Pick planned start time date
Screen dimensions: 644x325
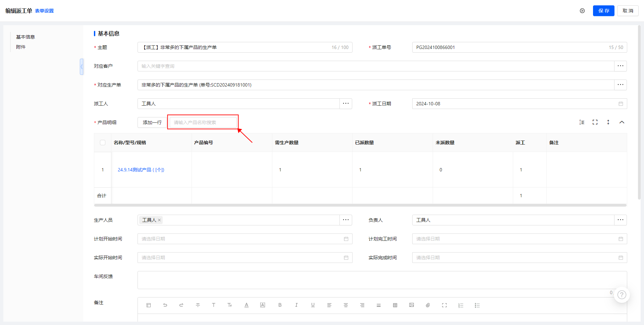(245, 239)
